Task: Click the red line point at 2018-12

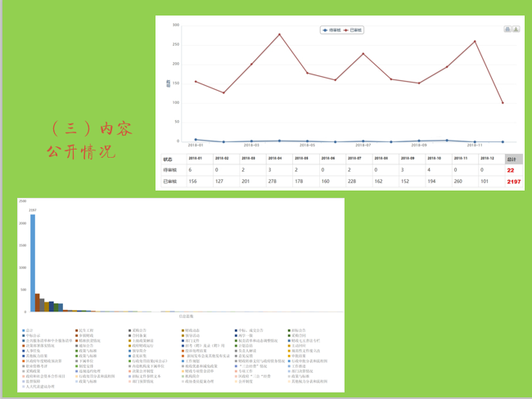Action: point(503,103)
